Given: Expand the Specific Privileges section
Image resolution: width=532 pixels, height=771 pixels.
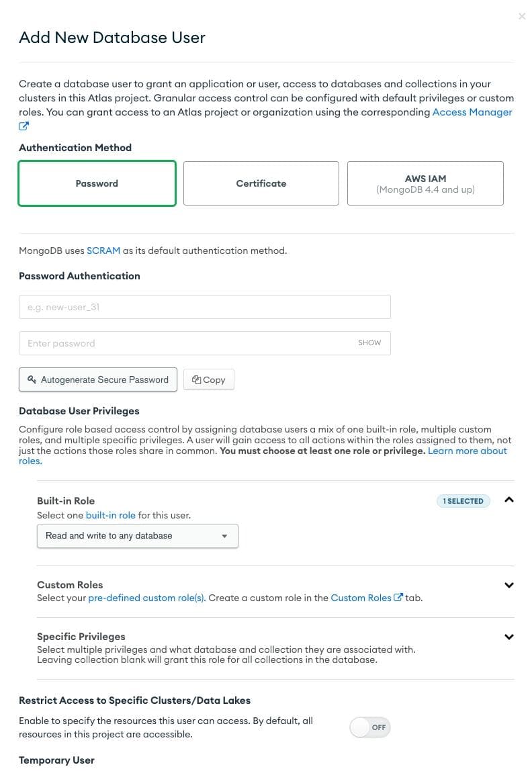Looking at the screenshot, I should (x=509, y=637).
